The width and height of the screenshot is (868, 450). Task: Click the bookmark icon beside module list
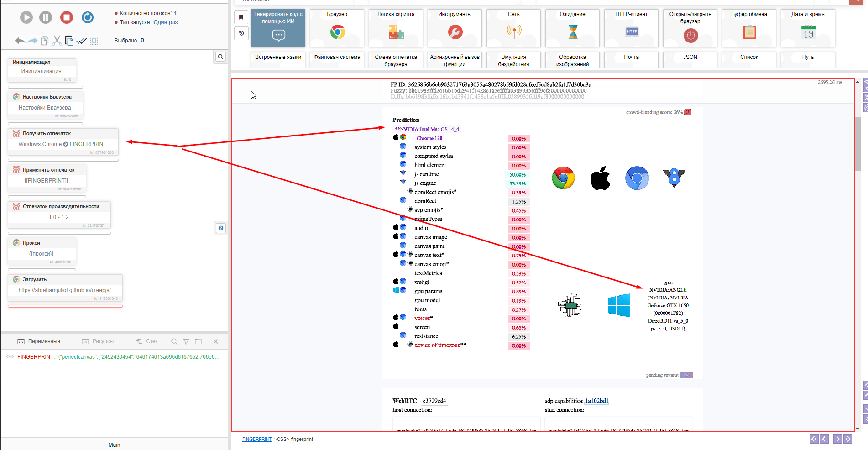coord(241,17)
